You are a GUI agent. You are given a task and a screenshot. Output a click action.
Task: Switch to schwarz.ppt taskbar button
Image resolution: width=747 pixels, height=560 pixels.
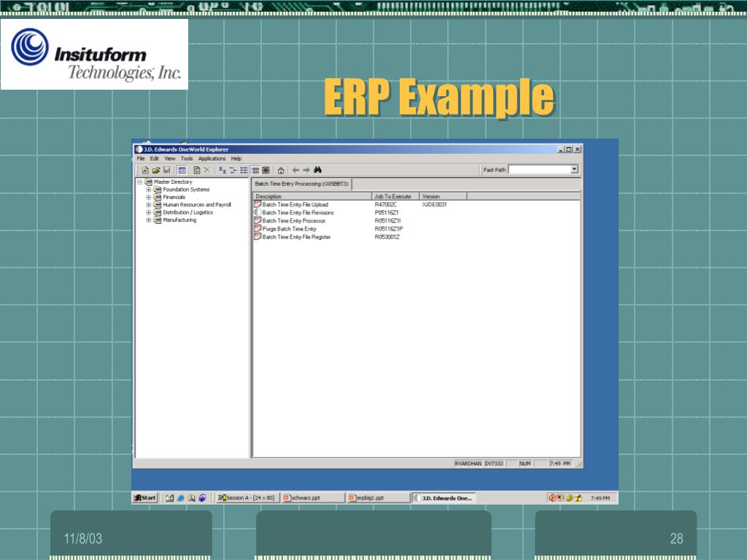[x=312, y=497]
